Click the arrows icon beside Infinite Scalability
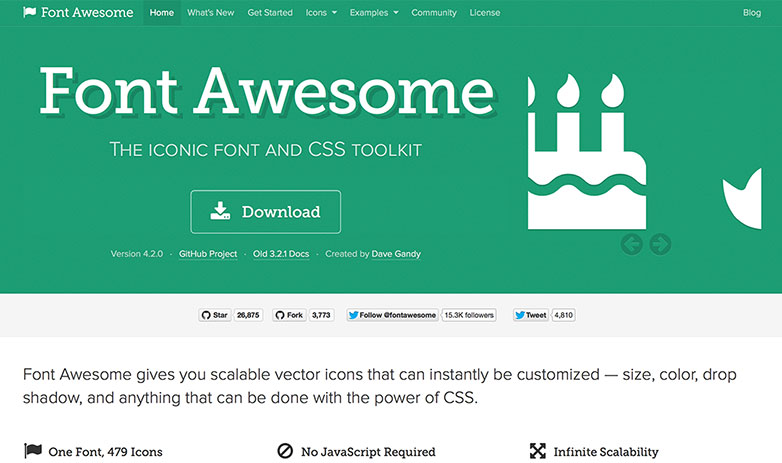Image resolution: width=782 pixels, height=463 pixels. [x=538, y=451]
